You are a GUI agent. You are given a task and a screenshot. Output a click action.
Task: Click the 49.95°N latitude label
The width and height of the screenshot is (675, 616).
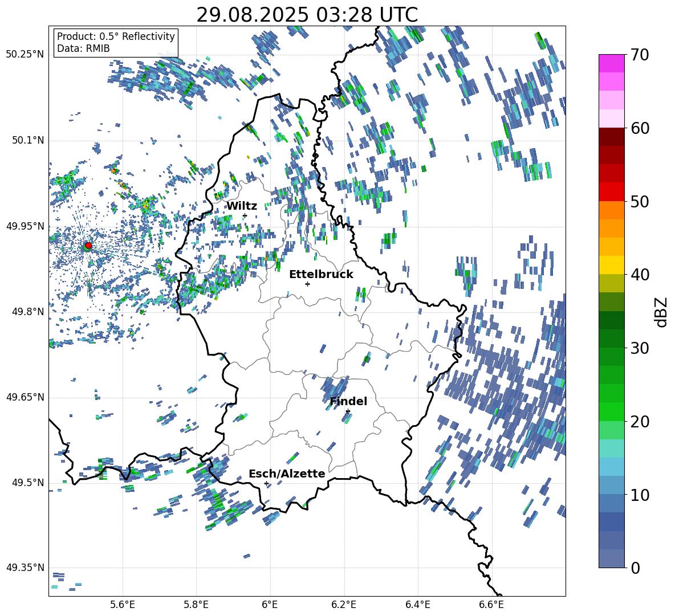[x=25, y=226]
